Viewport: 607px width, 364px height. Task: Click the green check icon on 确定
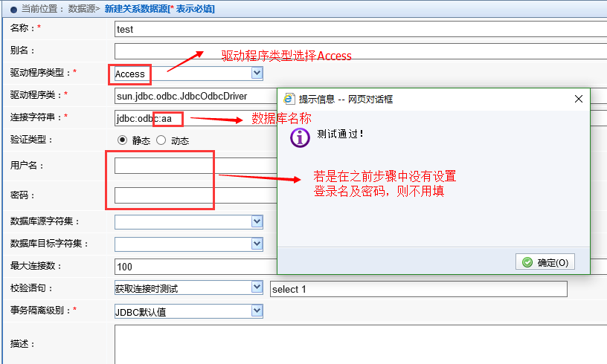tap(527, 262)
